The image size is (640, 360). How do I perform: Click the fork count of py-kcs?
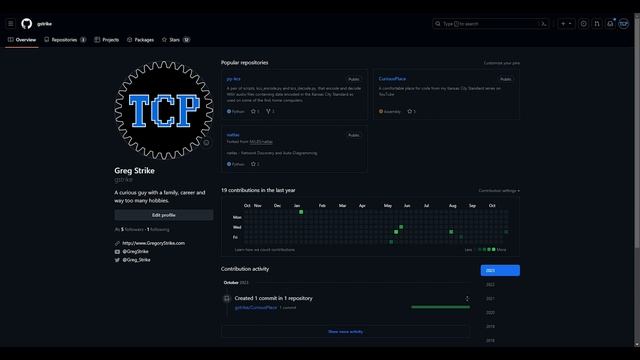click(x=270, y=111)
